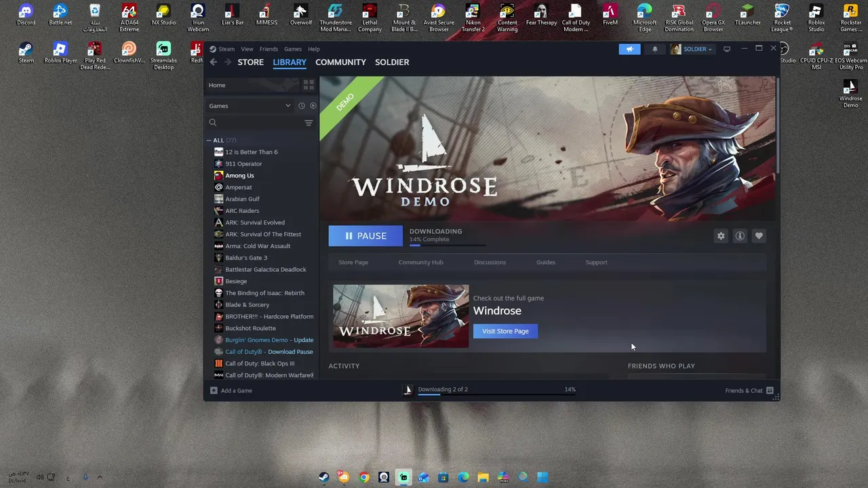The width and height of the screenshot is (868, 488).
Task: Pause the Windrose Demo download
Action: (366, 236)
